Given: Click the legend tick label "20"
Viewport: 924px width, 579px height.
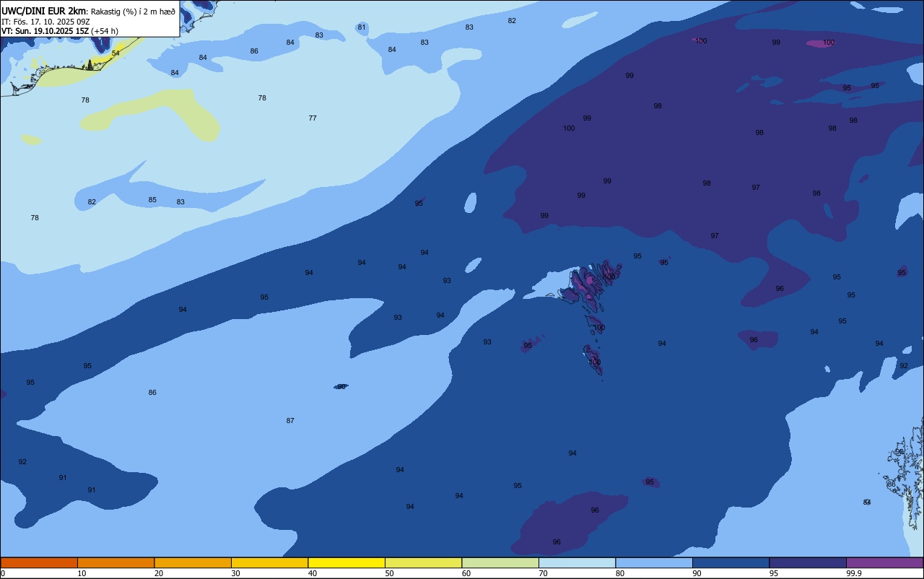Looking at the screenshot, I should point(158,573).
